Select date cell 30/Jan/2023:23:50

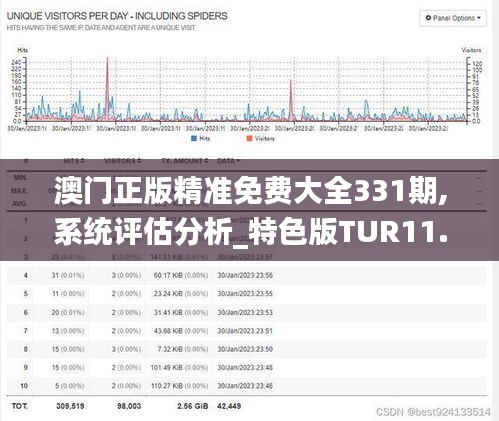245,349
